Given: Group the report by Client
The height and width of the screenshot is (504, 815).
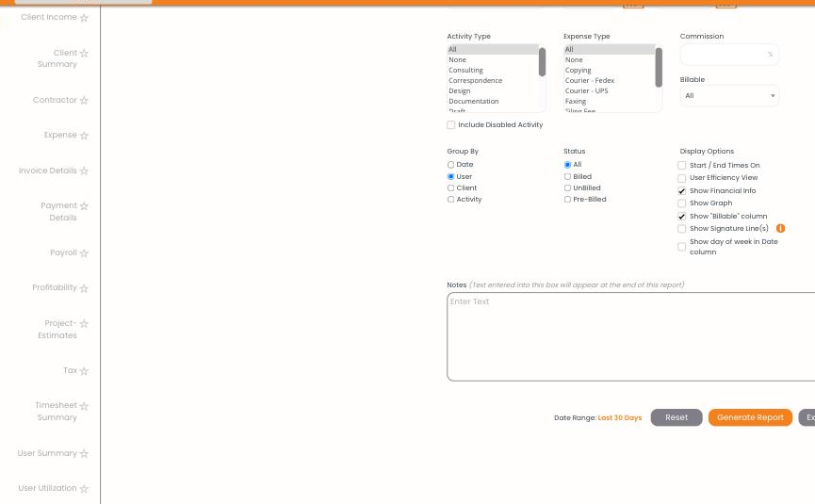Looking at the screenshot, I should (x=450, y=188).
